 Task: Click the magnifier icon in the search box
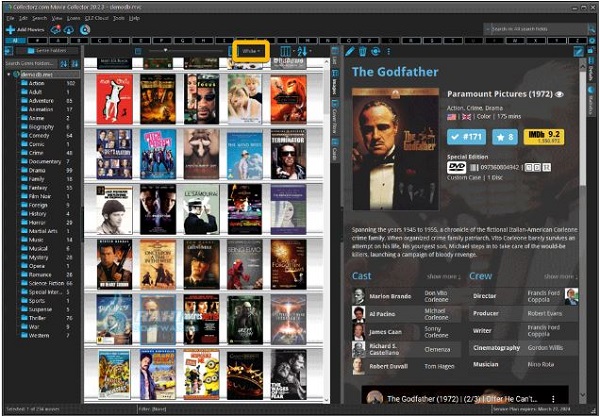click(592, 29)
